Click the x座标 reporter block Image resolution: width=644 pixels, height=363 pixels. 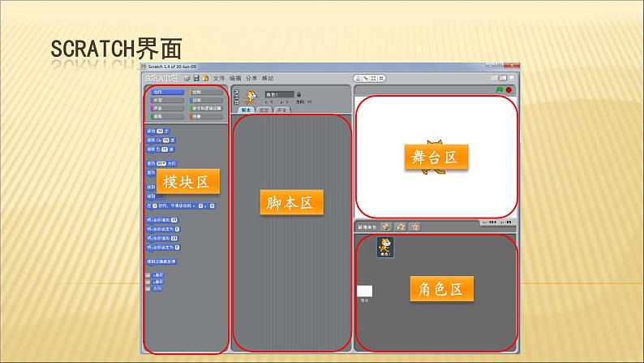pos(158,275)
